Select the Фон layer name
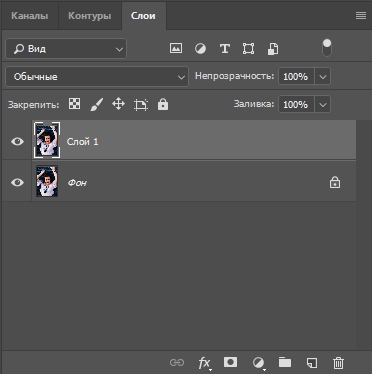This screenshot has width=372, height=374. (x=77, y=183)
